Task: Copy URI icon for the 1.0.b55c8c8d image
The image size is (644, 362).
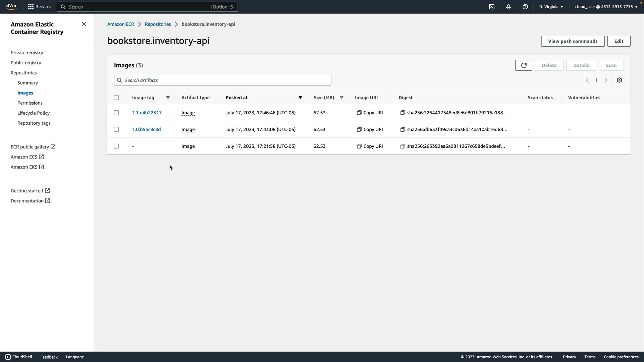Action: [x=359, y=129]
